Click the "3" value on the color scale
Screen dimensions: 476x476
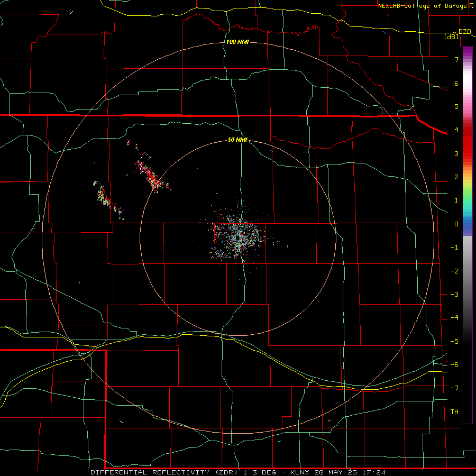point(456,153)
